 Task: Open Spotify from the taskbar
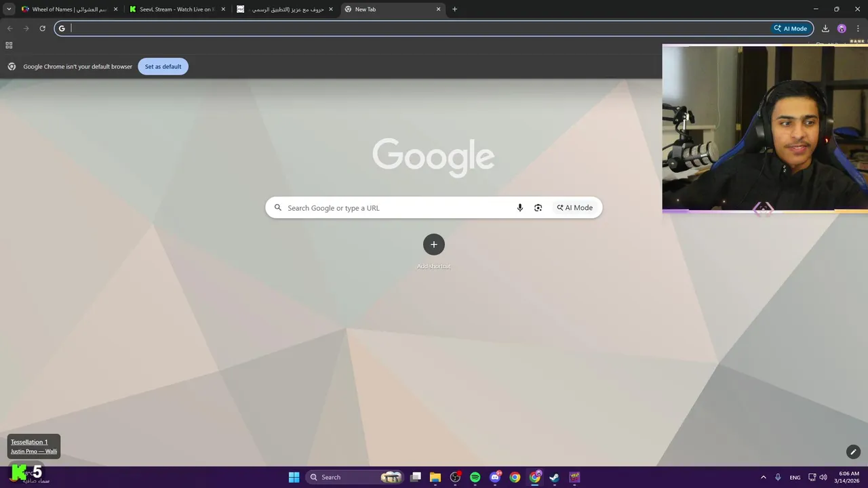[x=475, y=477]
